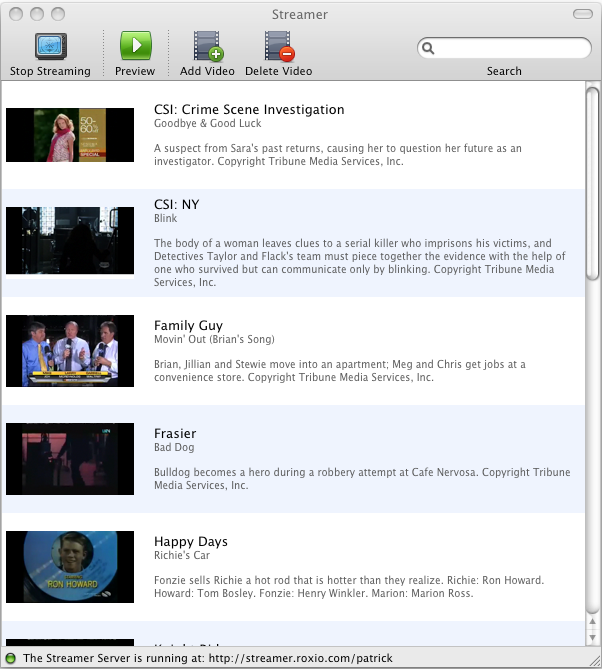The image size is (602, 669).
Task: Click the scrollbar down arrow
Action: 592,637
